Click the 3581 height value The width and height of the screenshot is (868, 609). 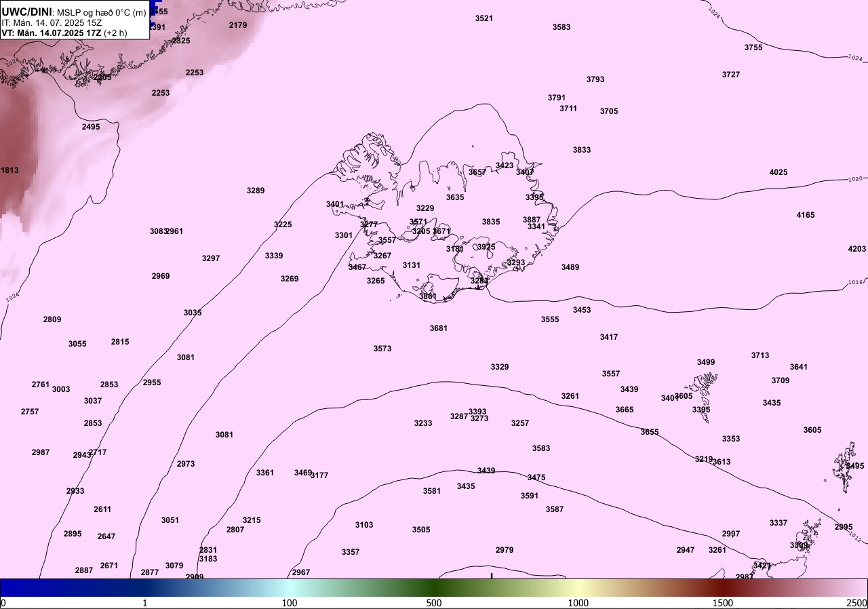[432, 491]
